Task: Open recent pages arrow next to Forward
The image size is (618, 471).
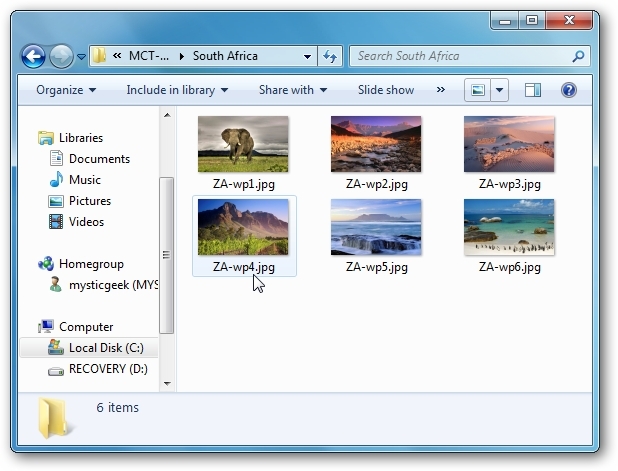Action: click(x=81, y=57)
